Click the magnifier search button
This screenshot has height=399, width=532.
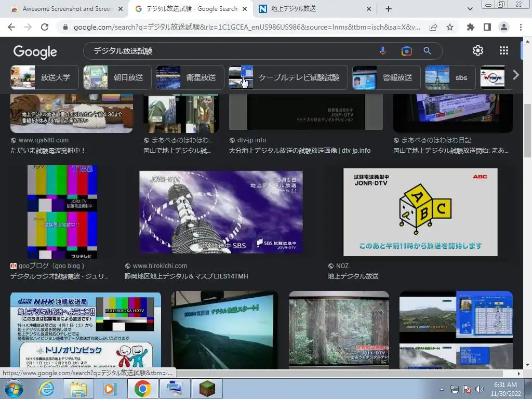[428, 51]
